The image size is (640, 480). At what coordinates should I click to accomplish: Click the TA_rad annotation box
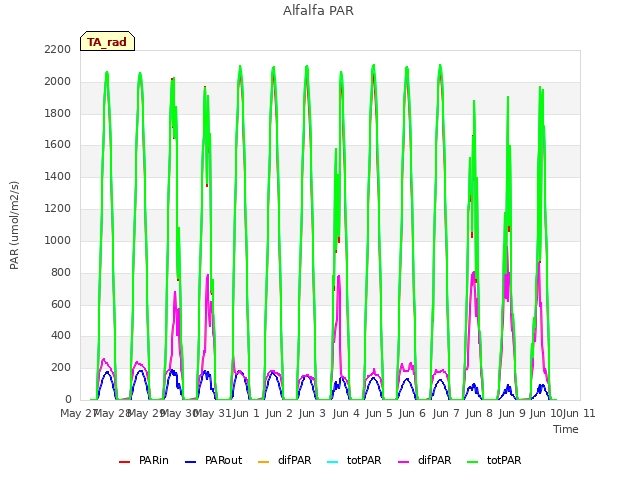pyautogui.click(x=107, y=41)
